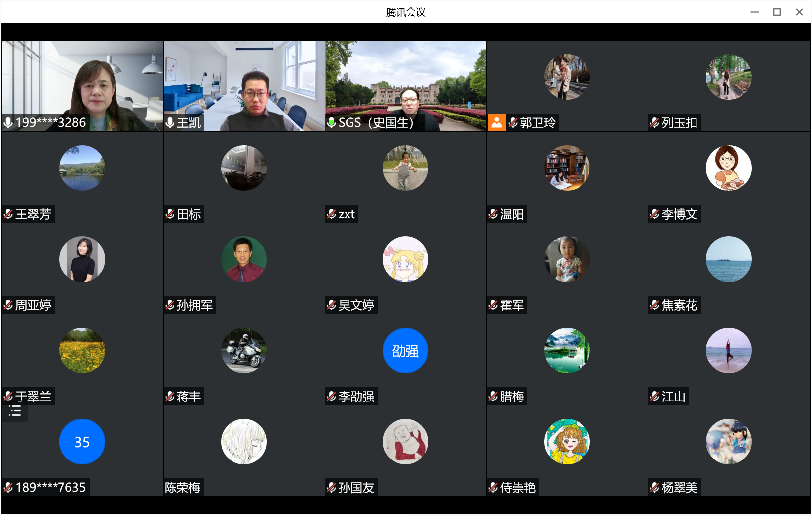Click 郭卫玲's round avatar
The height and width of the screenshot is (516, 812).
pos(567,77)
